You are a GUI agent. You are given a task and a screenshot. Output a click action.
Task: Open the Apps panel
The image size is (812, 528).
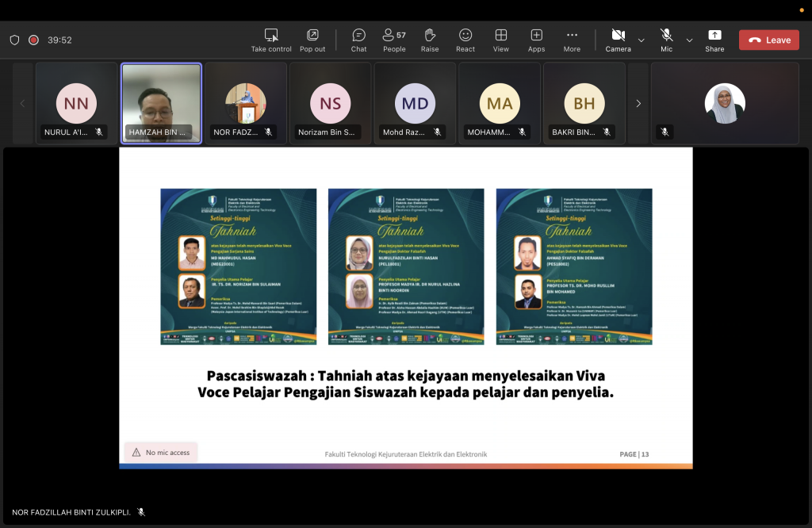click(536, 40)
